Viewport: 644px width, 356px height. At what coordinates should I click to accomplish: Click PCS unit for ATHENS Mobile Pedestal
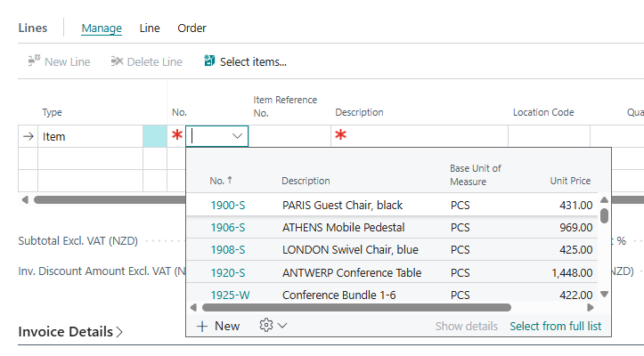(x=460, y=227)
